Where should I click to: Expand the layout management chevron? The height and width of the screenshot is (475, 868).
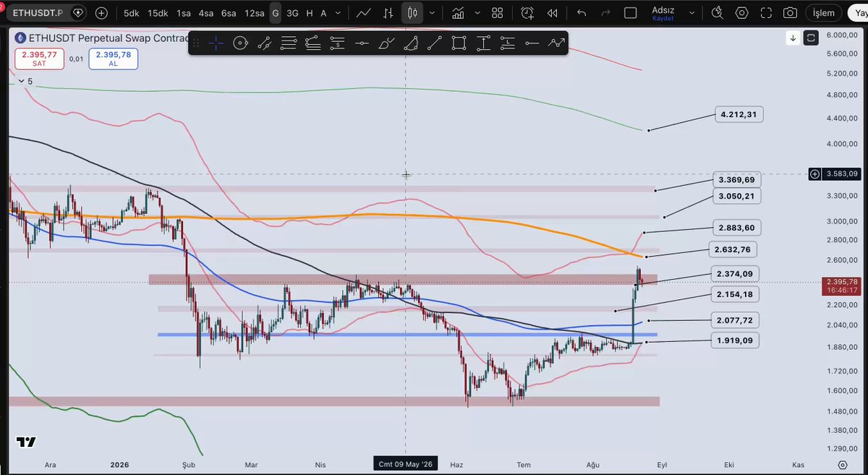pyautogui.click(x=692, y=13)
